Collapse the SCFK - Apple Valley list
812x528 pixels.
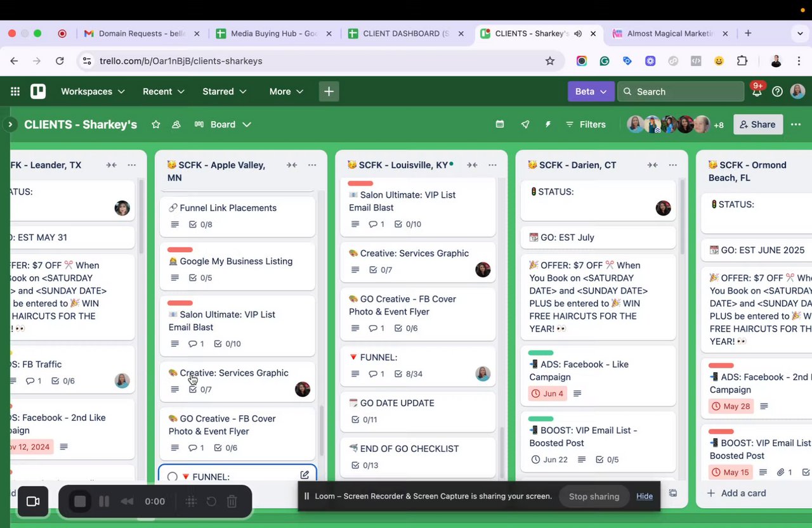click(292, 165)
